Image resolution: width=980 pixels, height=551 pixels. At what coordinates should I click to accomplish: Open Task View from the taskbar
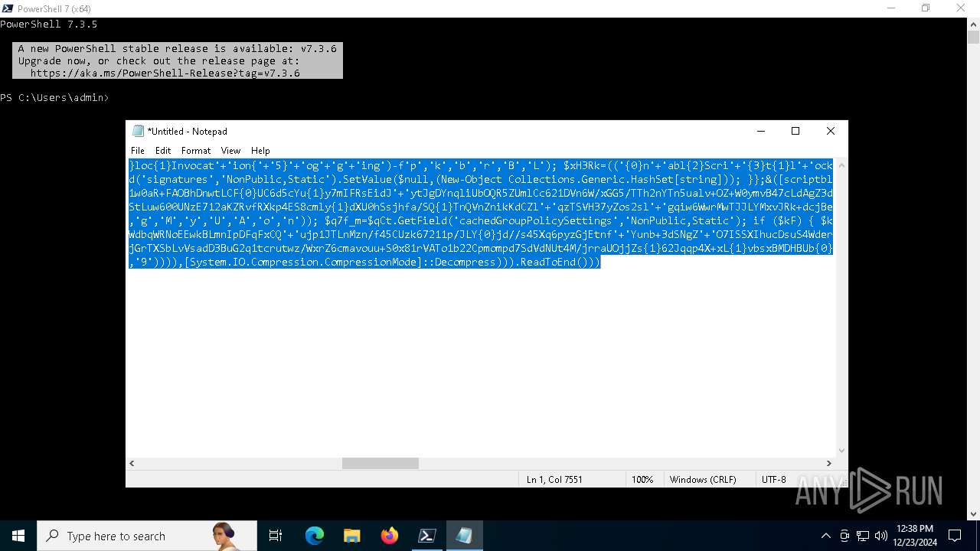[x=276, y=536]
